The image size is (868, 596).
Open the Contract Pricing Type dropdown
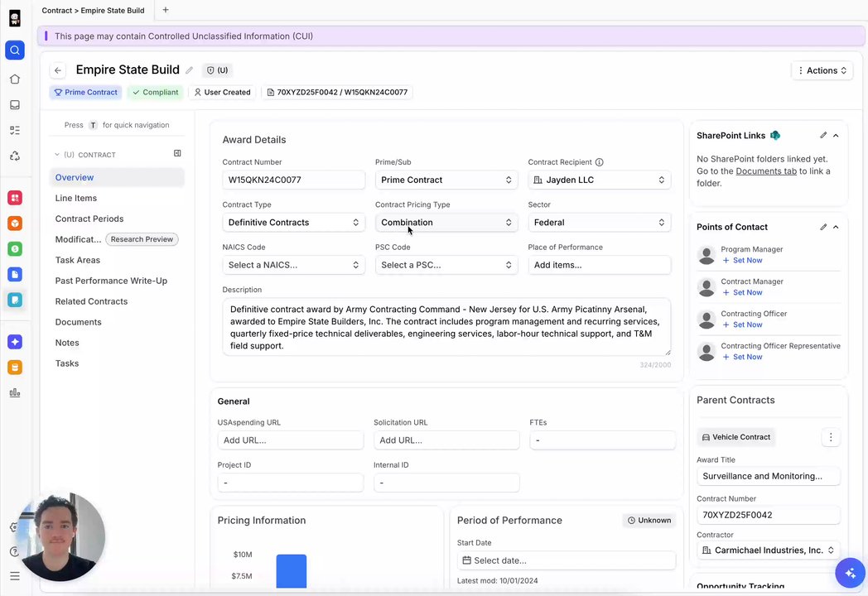(x=446, y=223)
